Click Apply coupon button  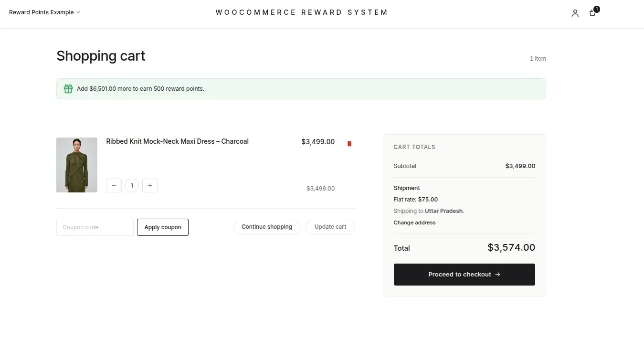pos(163,227)
